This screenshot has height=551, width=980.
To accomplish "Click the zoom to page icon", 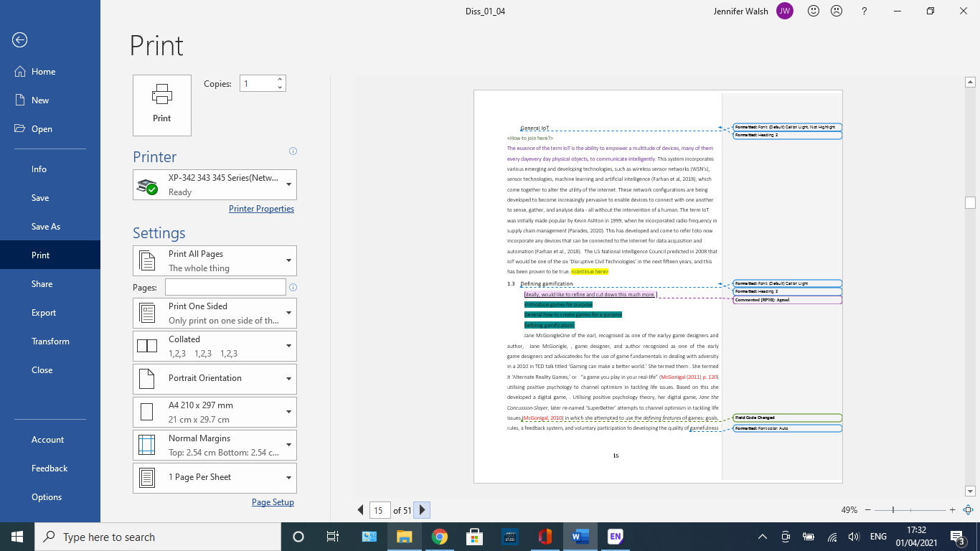I will (x=967, y=510).
